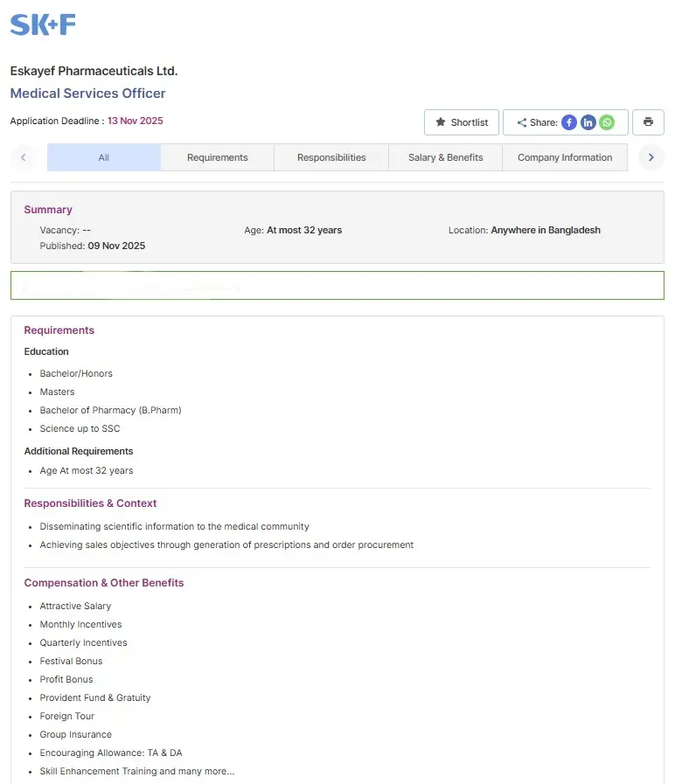
Task: Share the job on Facebook
Action: 569,122
